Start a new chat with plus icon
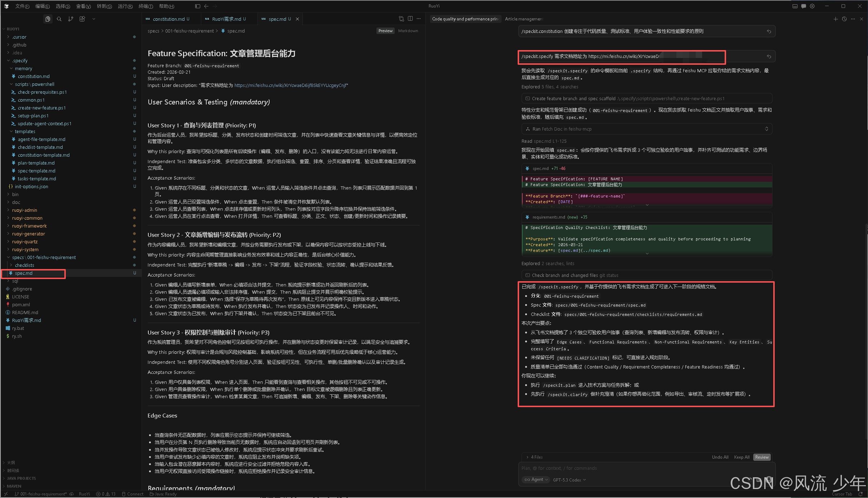Screen dimensions: 868x498 coord(835,19)
